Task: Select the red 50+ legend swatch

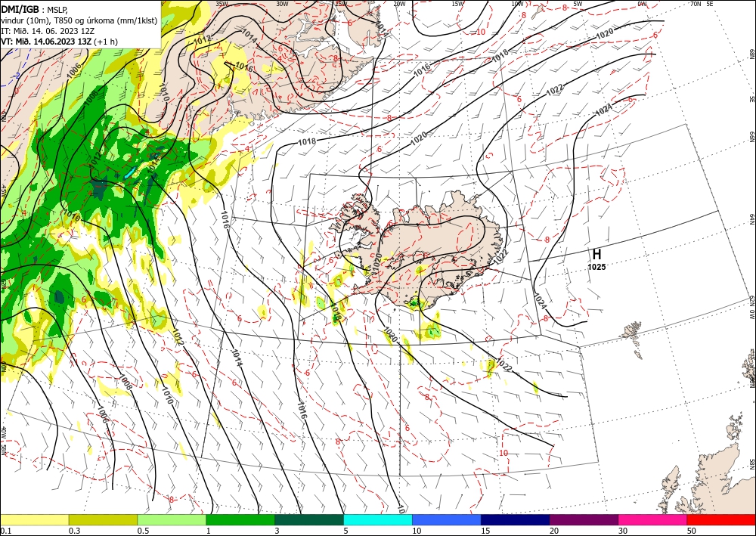Action: 721,520
